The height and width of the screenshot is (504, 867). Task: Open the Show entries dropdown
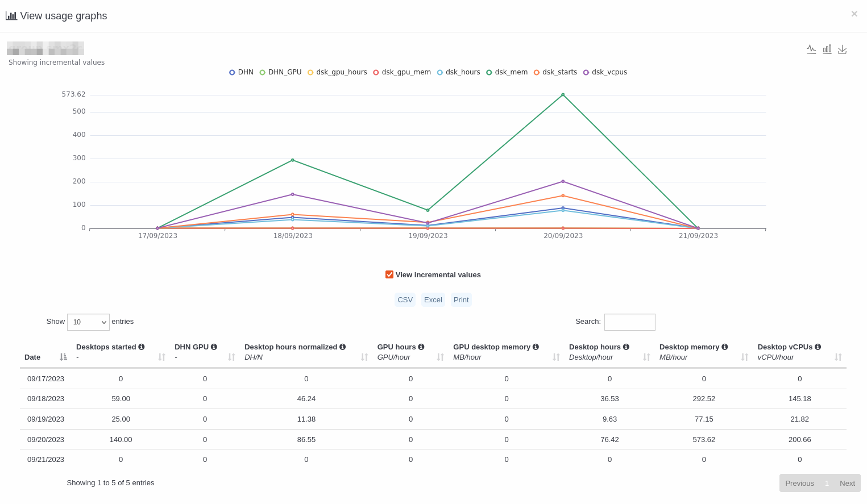pos(88,322)
